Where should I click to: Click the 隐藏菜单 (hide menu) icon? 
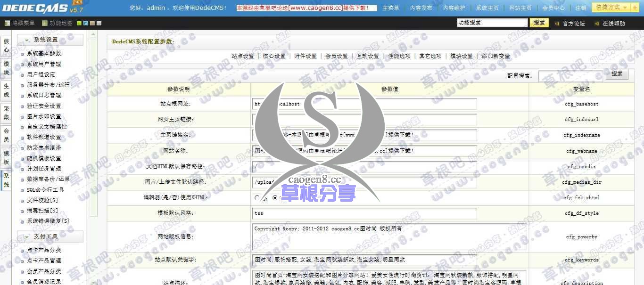pos(7,23)
